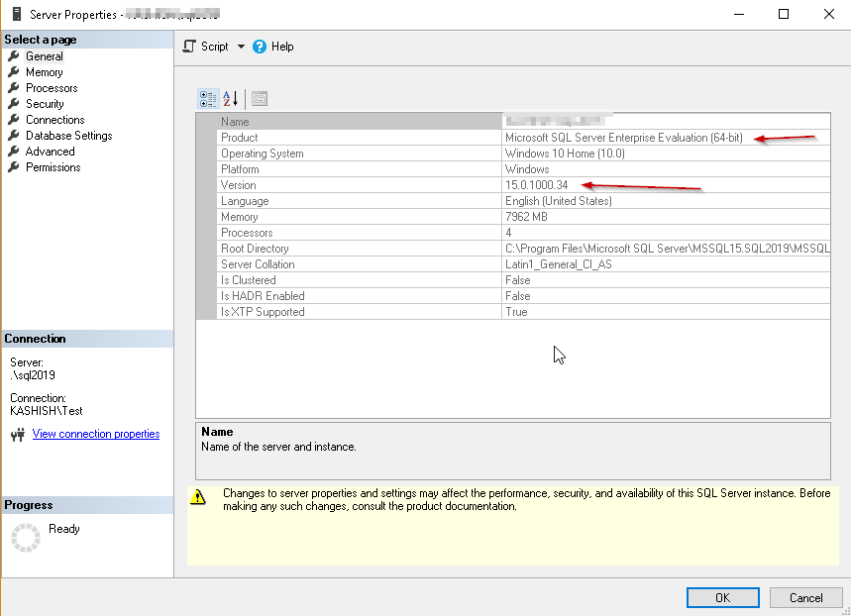Show the Database Settings page

click(x=68, y=136)
